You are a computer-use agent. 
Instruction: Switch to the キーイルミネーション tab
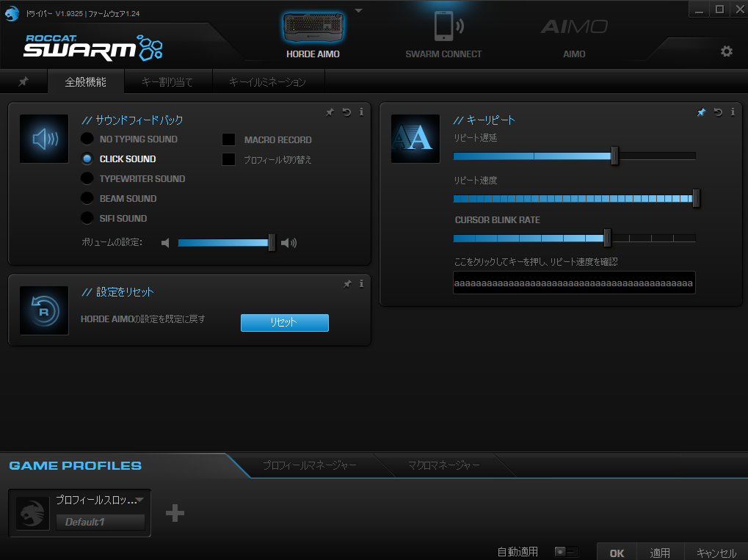pos(268,81)
